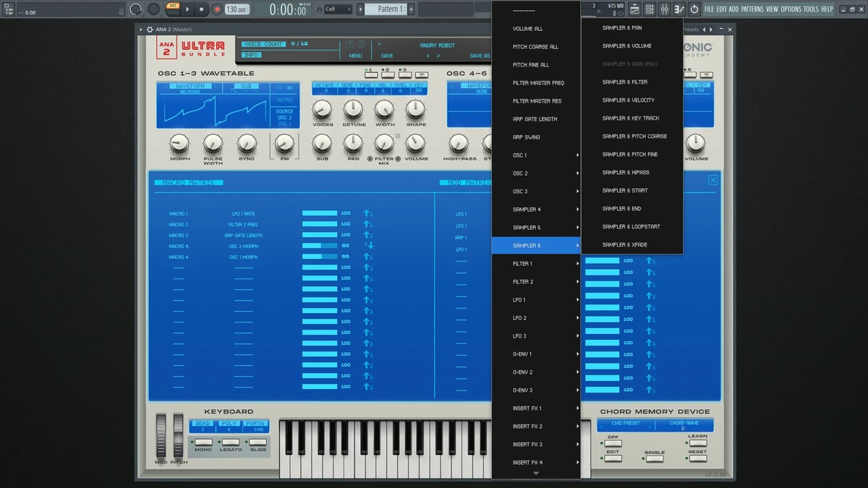Click the ANA 2 help question icon

[x=350, y=45]
